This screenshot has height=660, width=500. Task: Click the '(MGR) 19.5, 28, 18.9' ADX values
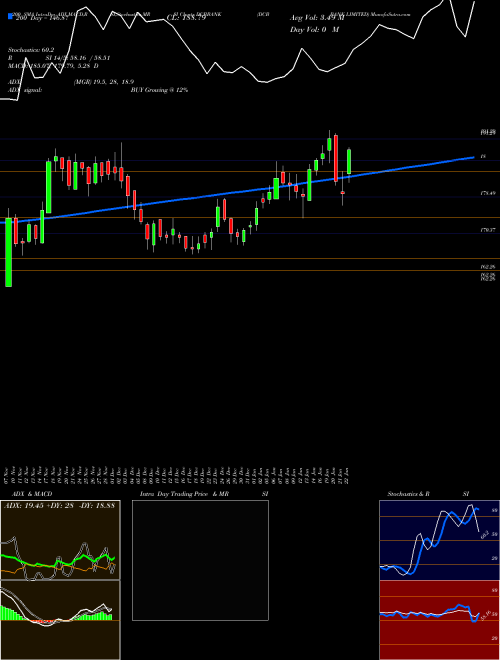pos(104,82)
